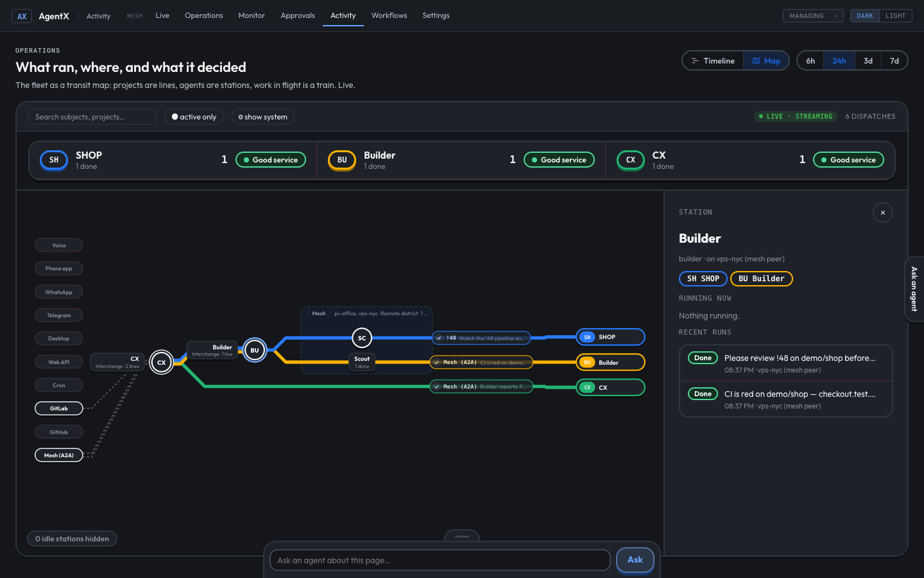Click the BU Builder tag in station panel
This screenshot has width=924, height=578.
coord(762,279)
